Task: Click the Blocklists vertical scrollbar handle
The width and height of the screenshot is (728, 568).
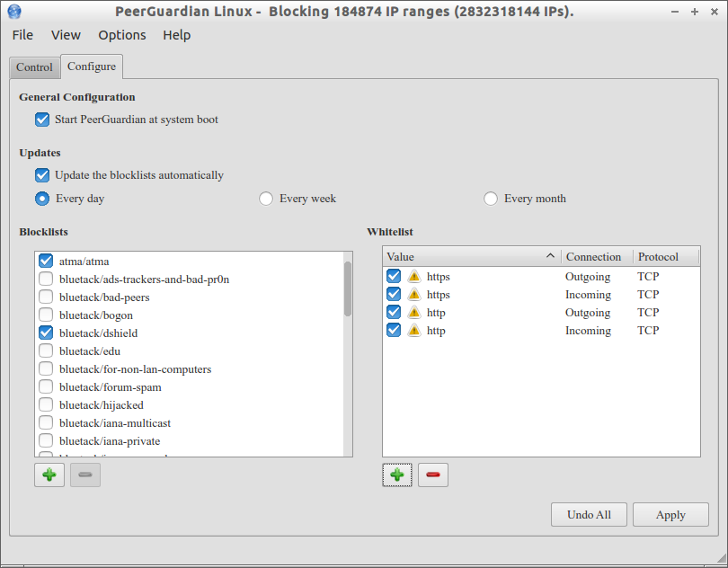Action: 348,288
